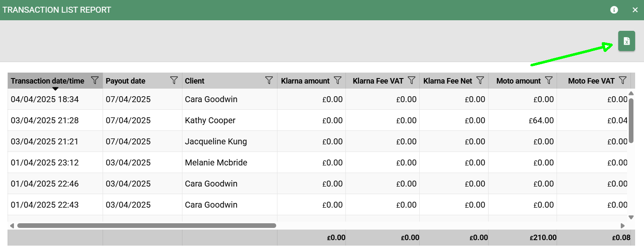Sort by Transaction date/time header
644x249 pixels.
pos(47,81)
